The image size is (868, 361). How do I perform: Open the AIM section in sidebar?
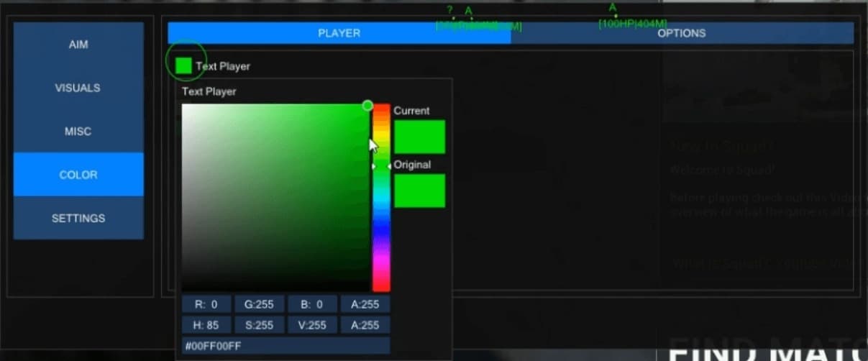[78, 45]
